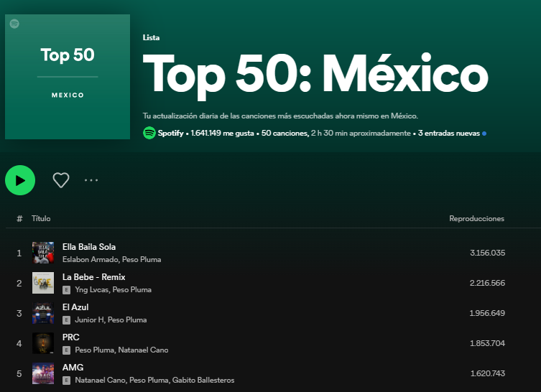This screenshot has height=392, width=541.
Task: Click the 50 canciones count
Action: [x=285, y=133]
